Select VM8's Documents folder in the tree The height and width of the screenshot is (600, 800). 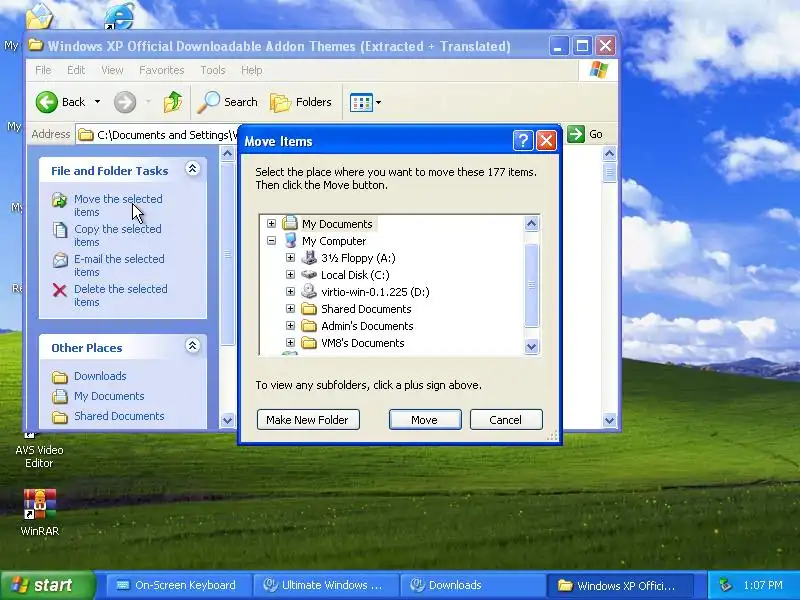362,343
